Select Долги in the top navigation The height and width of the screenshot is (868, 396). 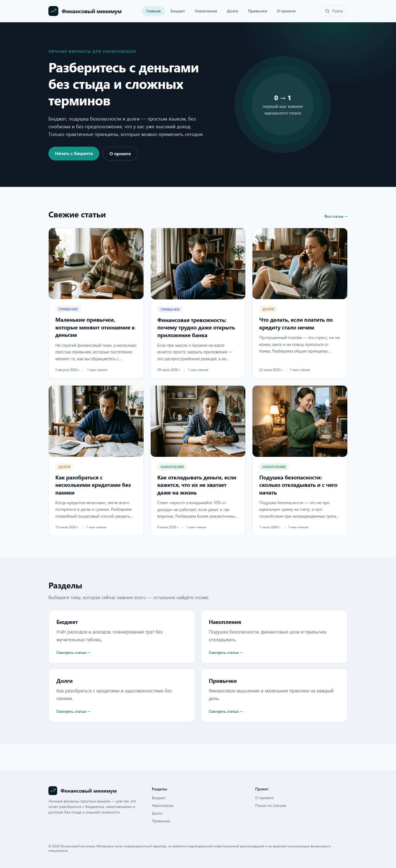[x=232, y=11]
